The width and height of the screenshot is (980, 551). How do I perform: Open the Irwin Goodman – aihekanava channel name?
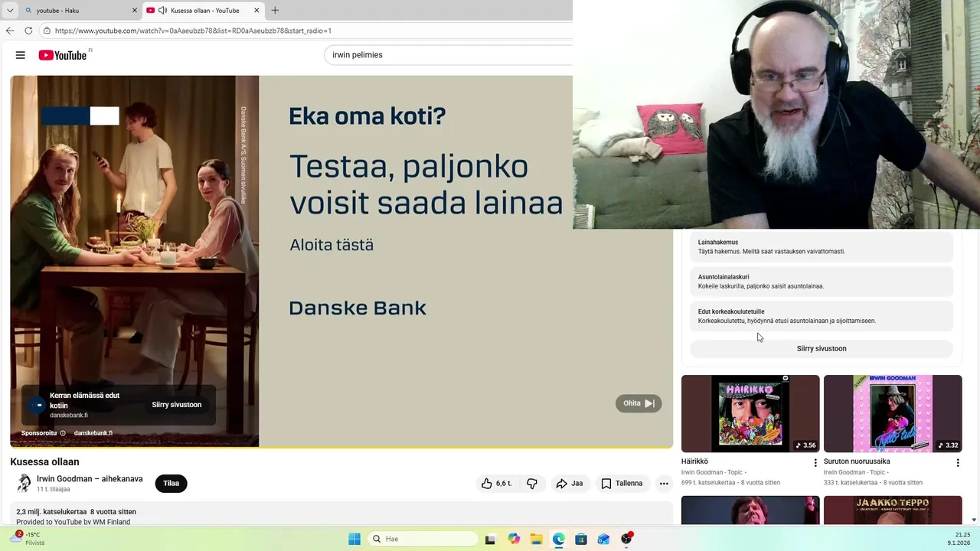click(x=90, y=479)
